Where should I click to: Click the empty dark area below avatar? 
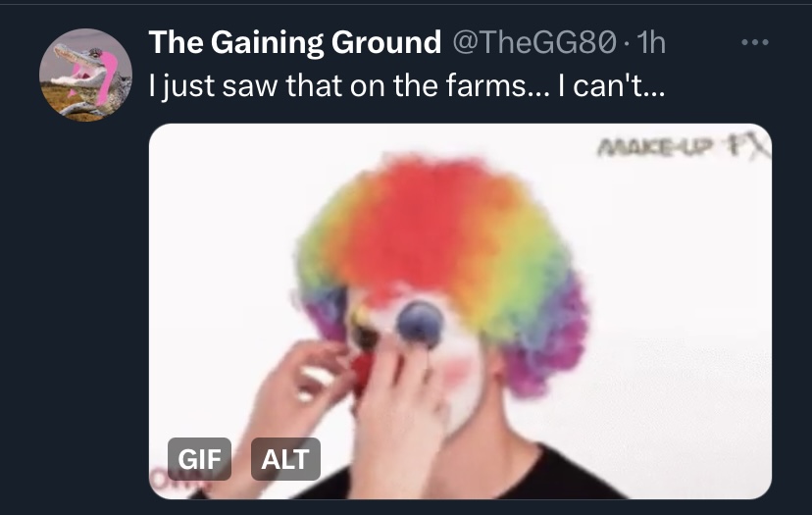[x=85, y=311]
